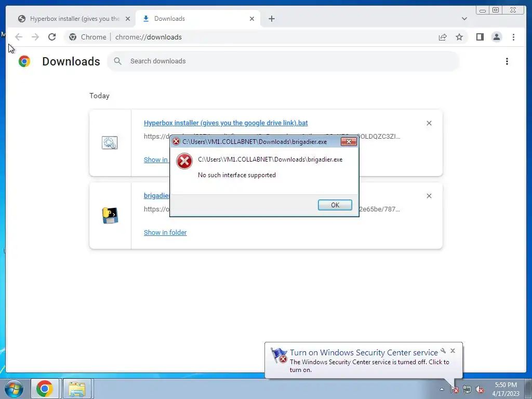Click the back navigation arrow in Chrome
This screenshot has width=532, height=399.
pos(19,37)
